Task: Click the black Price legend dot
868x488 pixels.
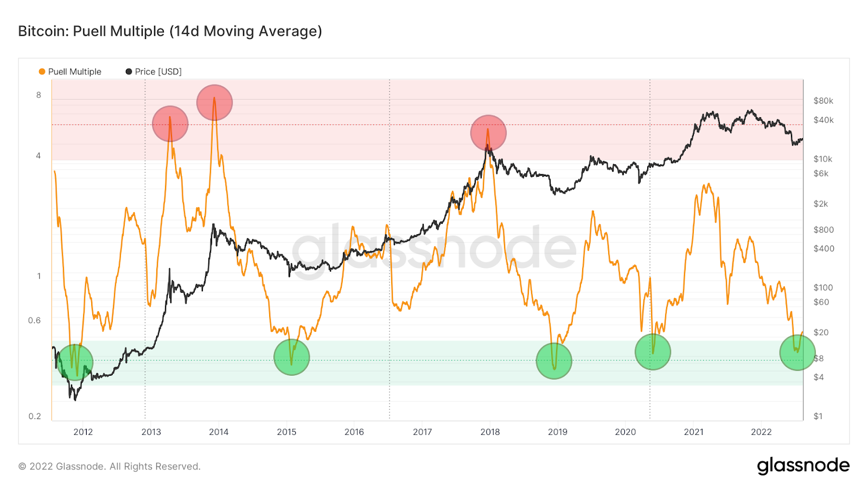Action: 129,72
